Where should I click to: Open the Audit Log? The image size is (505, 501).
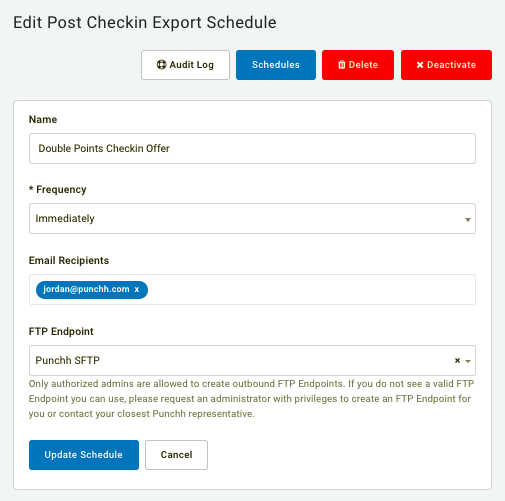(185, 65)
